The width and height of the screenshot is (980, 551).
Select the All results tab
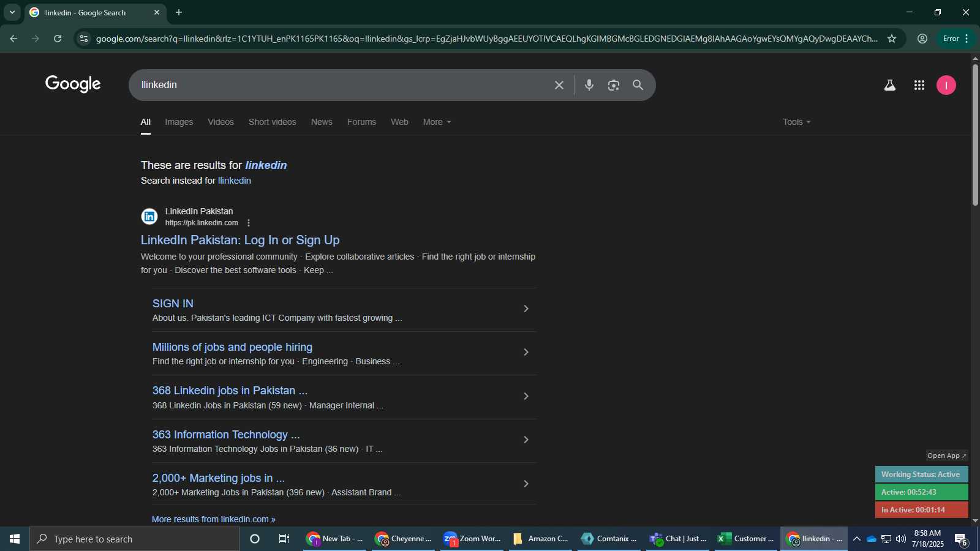tap(146, 122)
